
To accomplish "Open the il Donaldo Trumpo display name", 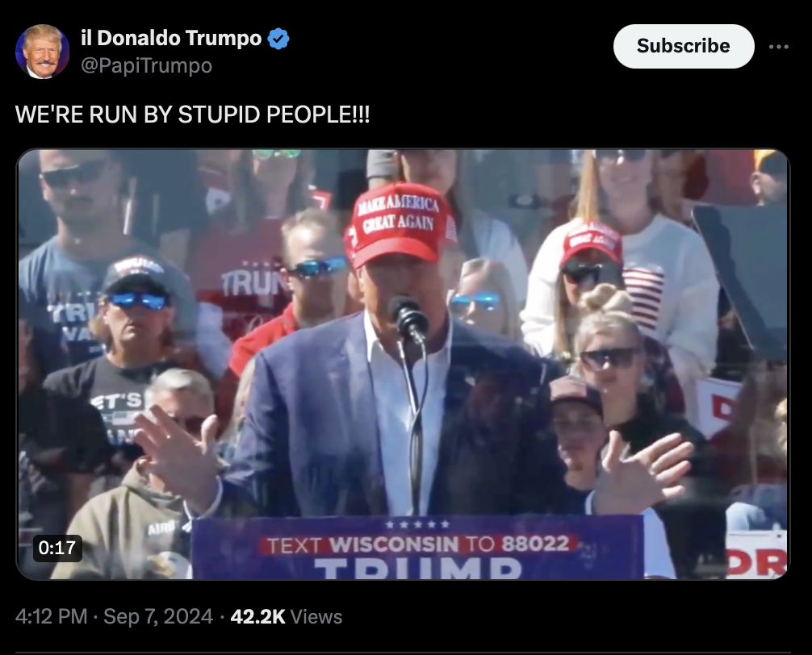I will (x=171, y=38).
